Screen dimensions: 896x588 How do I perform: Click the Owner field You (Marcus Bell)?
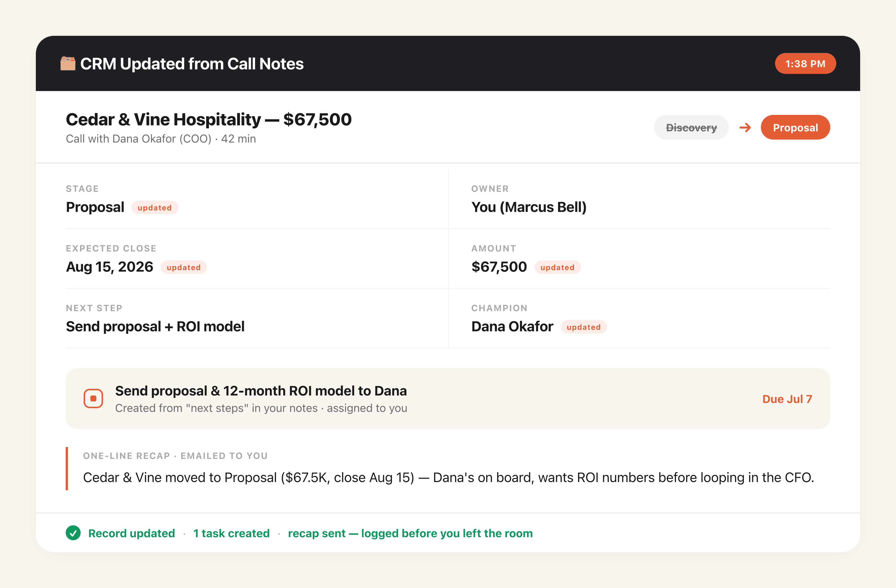tap(529, 207)
